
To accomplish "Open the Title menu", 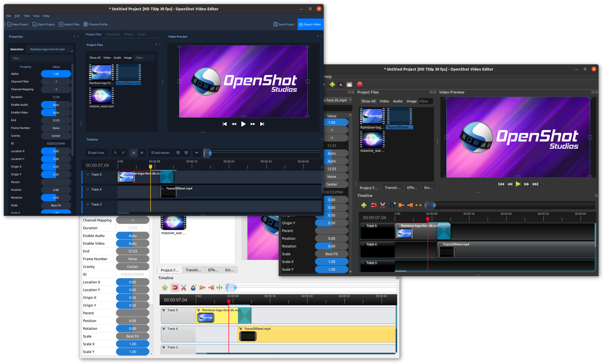I will 26,16.
